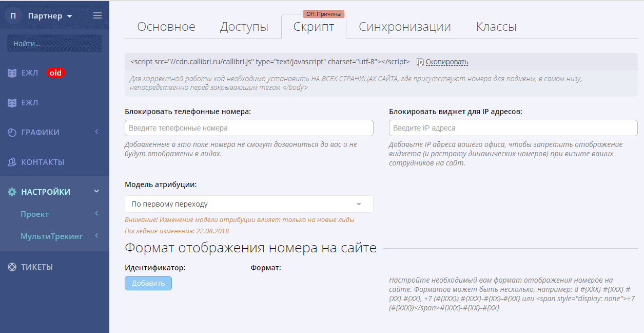This screenshot has height=333, width=644.
Task: Select the Скрипт tab
Action: (314, 27)
